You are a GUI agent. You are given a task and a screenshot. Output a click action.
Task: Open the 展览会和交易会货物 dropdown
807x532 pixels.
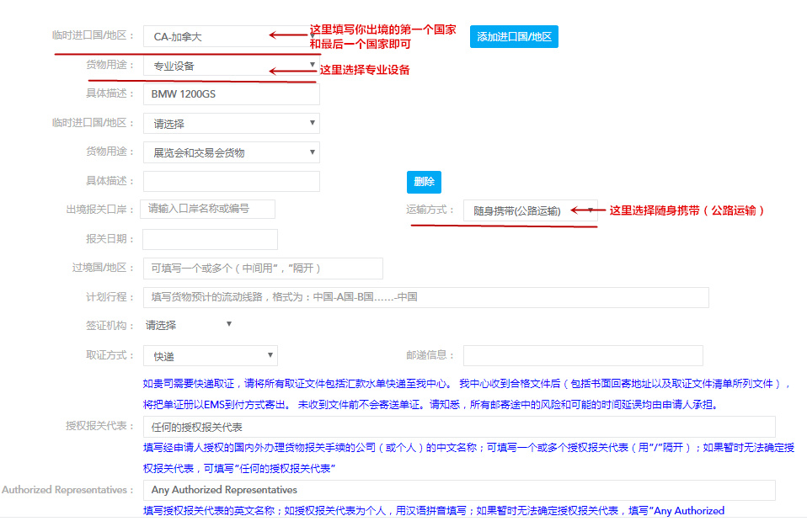click(232, 152)
